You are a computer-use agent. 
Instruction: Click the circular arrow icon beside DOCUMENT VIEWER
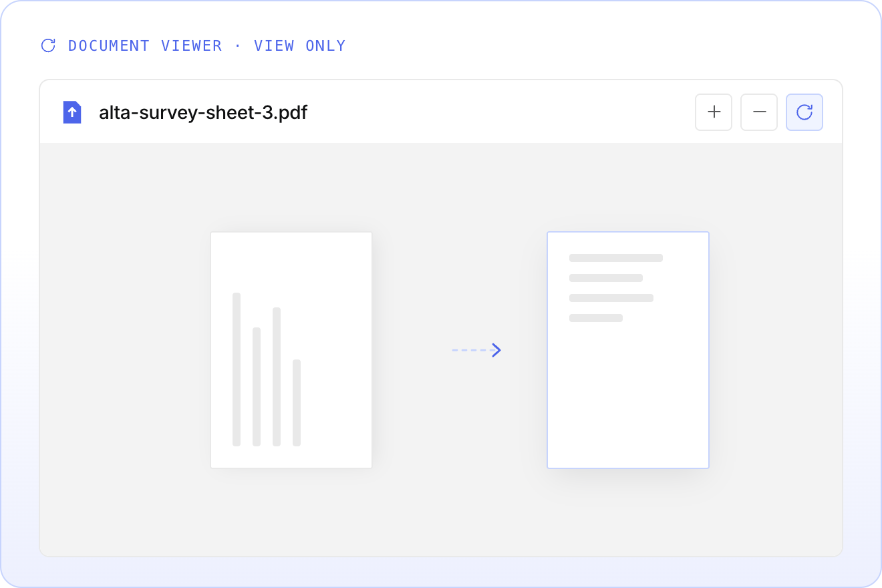(x=48, y=45)
